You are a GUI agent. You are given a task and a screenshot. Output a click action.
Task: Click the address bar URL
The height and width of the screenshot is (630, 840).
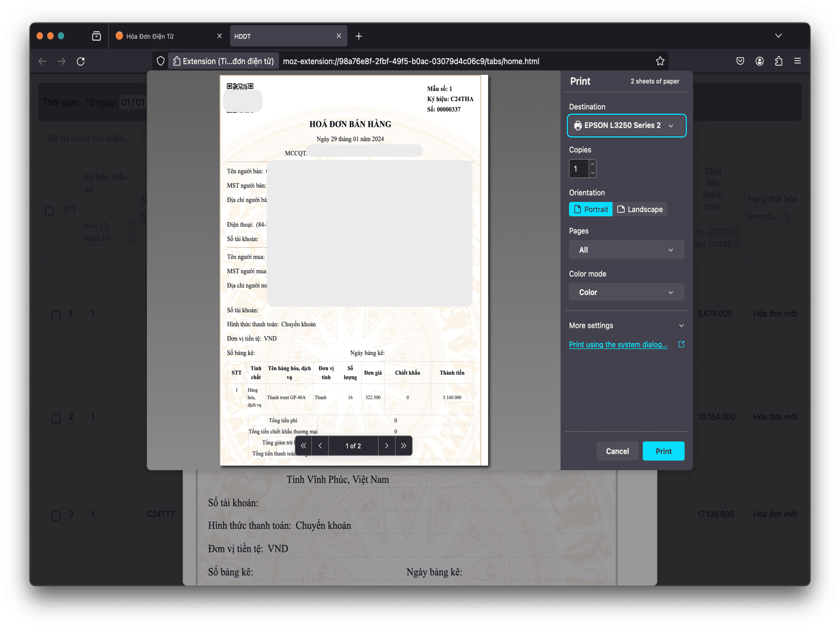(411, 61)
